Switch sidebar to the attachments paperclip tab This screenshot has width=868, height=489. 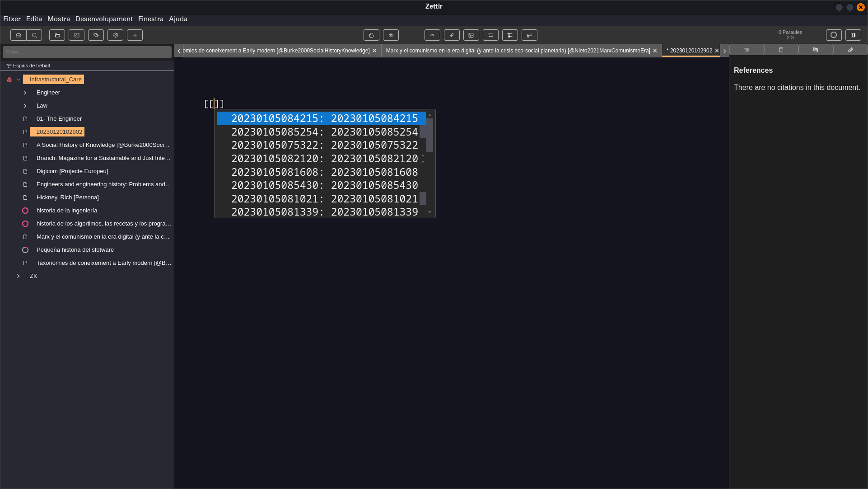click(x=849, y=50)
